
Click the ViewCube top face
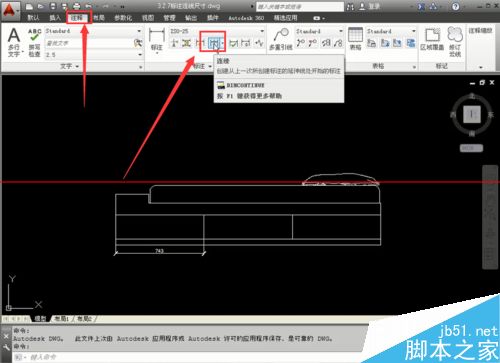coord(471,114)
